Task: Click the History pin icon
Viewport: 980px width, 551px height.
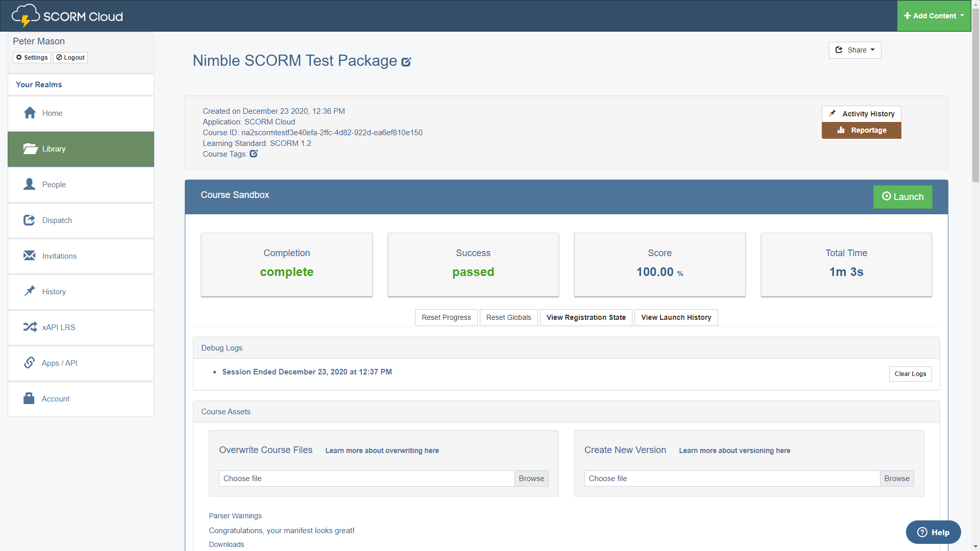Action: point(30,291)
